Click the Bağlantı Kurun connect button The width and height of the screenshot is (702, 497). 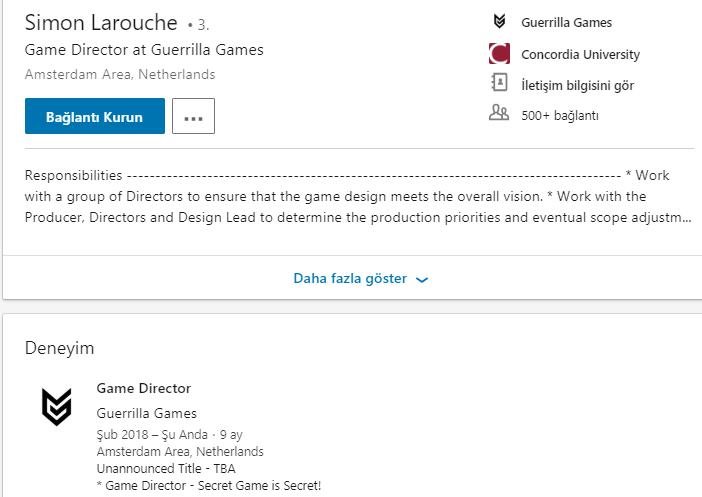tap(95, 116)
